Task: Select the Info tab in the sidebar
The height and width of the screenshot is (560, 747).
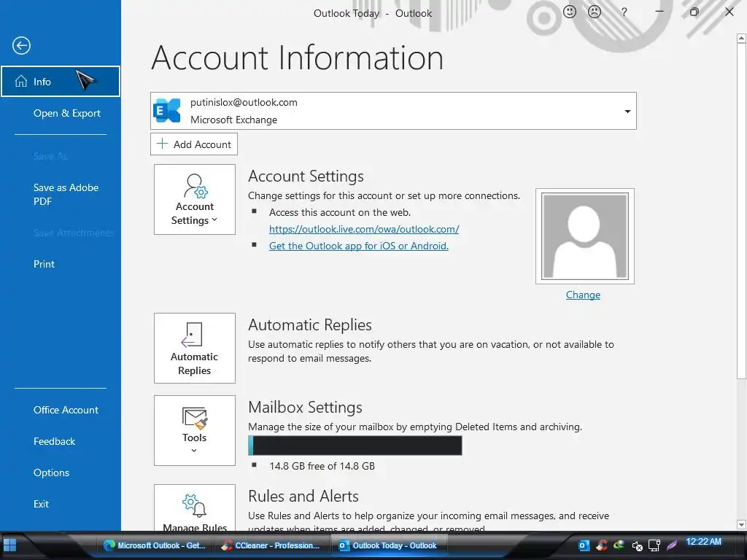Action: [x=61, y=82]
